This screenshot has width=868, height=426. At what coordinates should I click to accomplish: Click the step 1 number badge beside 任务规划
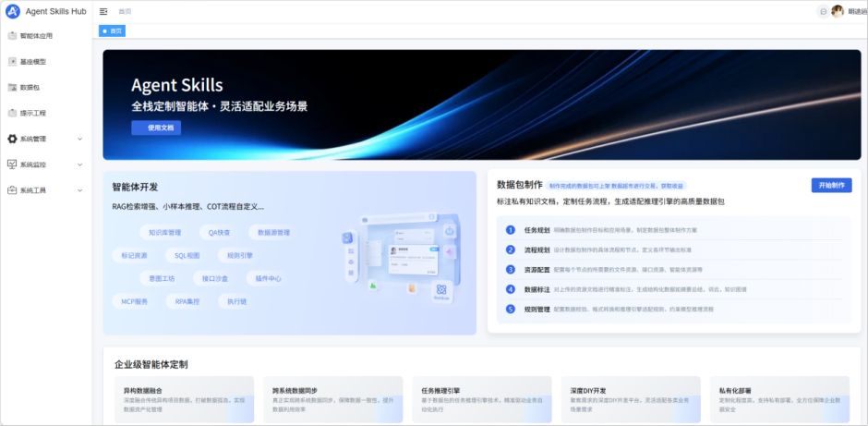pyautogui.click(x=511, y=230)
